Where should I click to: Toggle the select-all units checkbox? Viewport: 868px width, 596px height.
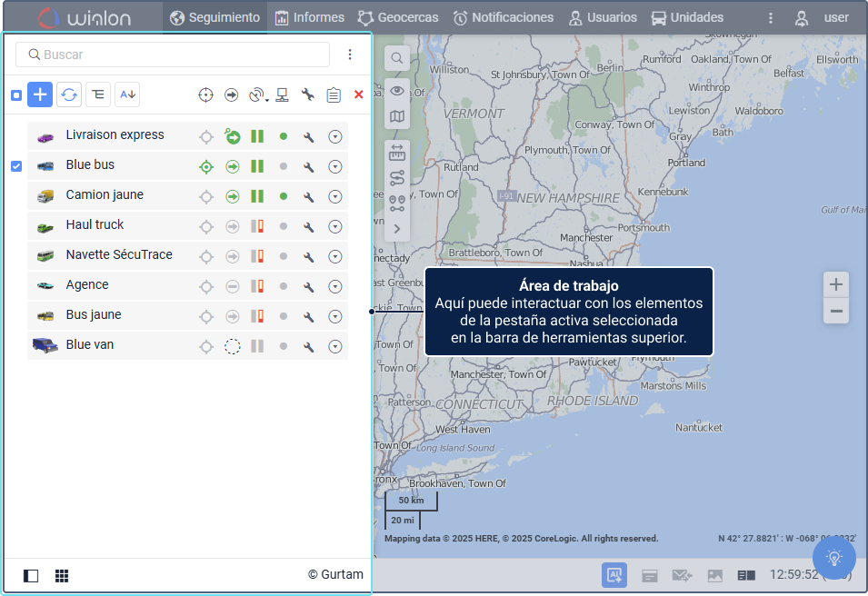(16, 95)
